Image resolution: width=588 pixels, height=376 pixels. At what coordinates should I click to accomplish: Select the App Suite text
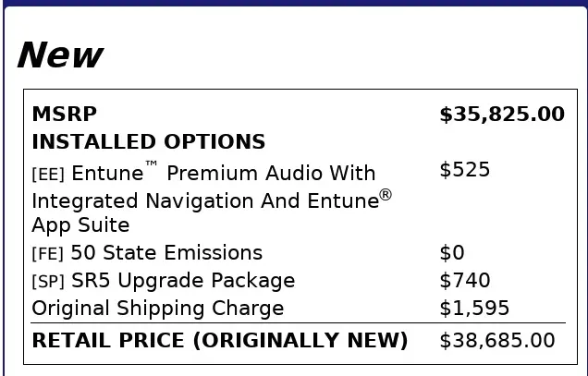coord(80,225)
